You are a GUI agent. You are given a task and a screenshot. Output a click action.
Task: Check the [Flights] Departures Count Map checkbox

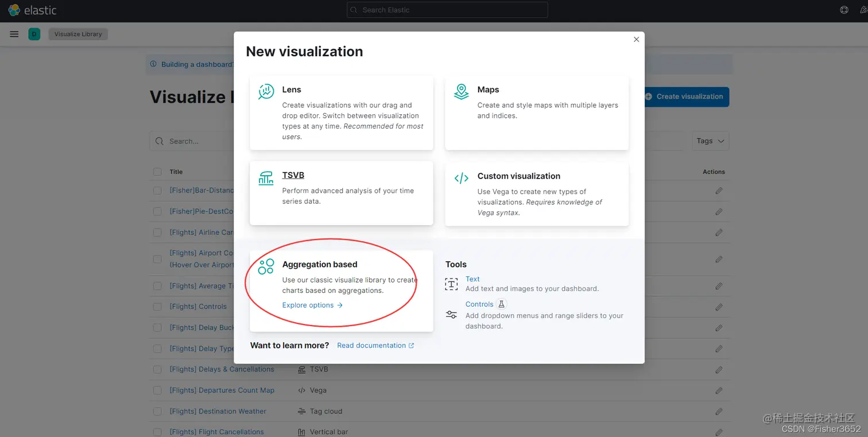(x=157, y=390)
